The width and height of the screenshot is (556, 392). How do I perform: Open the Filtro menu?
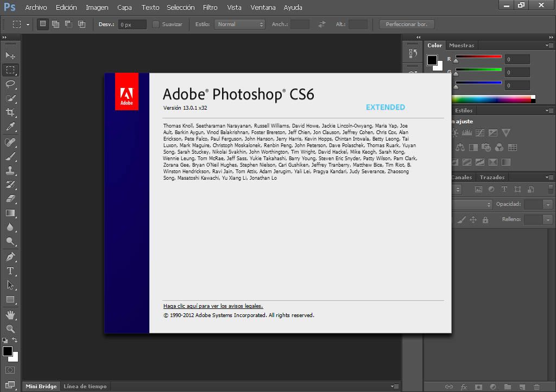point(210,7)
